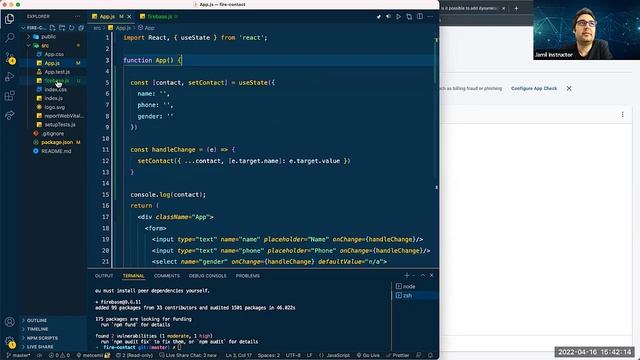Open Source Control view with pending badge
640x360 pixels.
(x=10, y=58)
